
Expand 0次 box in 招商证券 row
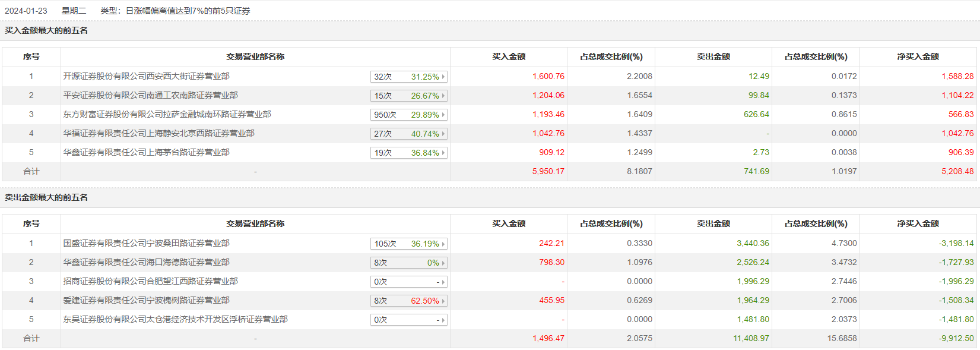tap(408, 282)
